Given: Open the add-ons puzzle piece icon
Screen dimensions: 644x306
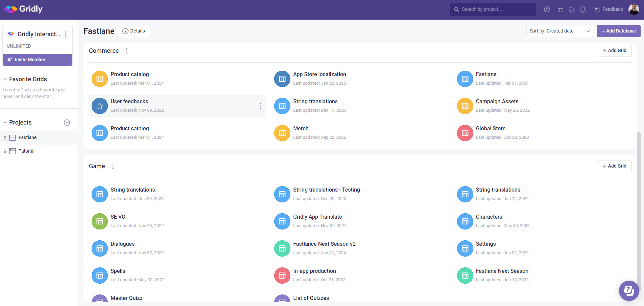Looking at the screenshot, I should click(x=572, y=9).
